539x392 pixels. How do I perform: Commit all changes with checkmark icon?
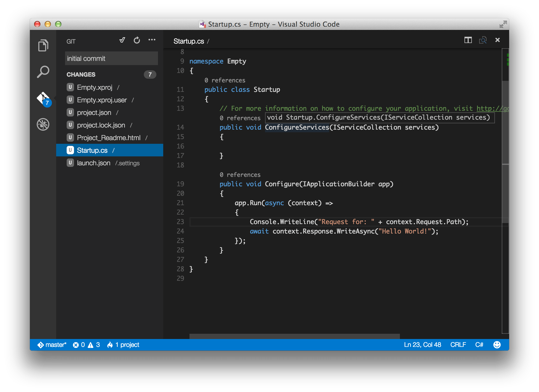[x=122, y=40]
